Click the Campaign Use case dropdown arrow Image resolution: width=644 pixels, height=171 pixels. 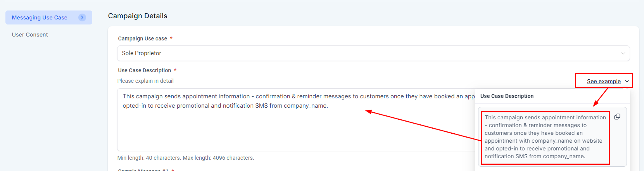pos(623,53)
